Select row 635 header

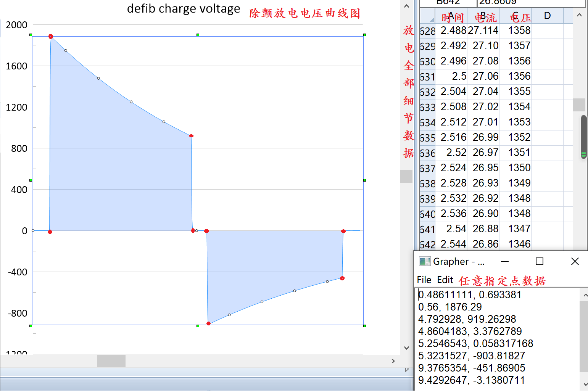(x=427, y=138)
